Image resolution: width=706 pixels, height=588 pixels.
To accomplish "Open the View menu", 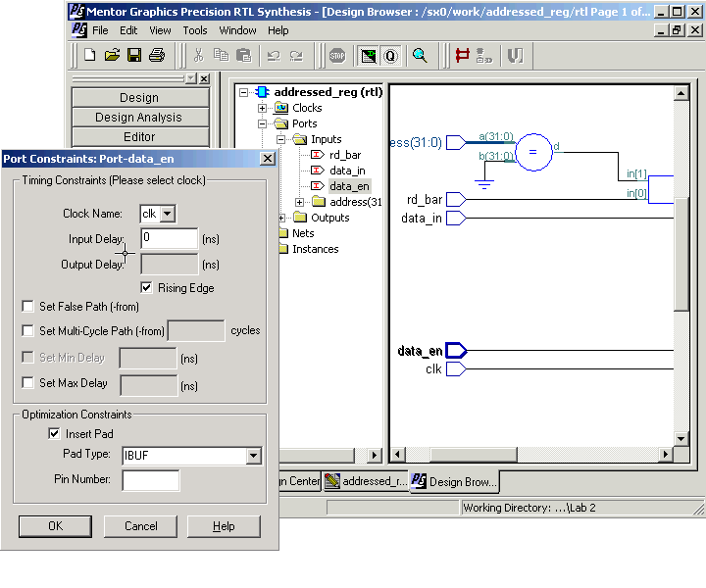I will click(x=160, y=30).
